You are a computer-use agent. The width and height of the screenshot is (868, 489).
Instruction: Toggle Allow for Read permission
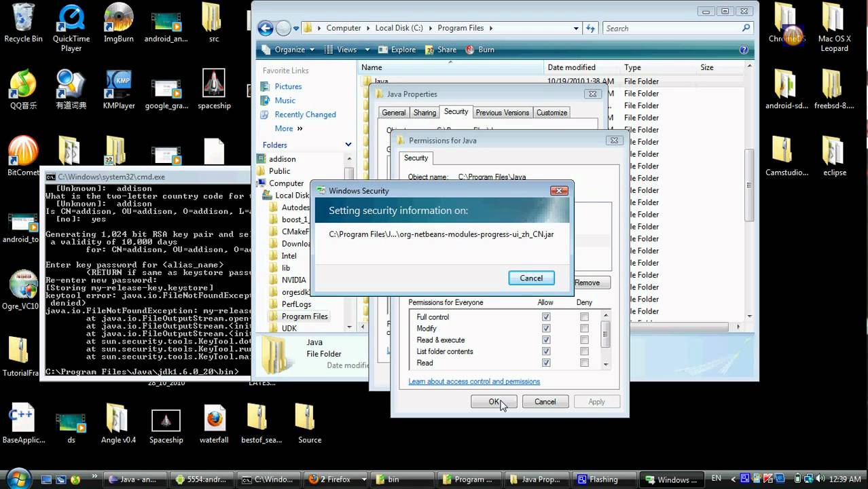(x=546, y=363)
